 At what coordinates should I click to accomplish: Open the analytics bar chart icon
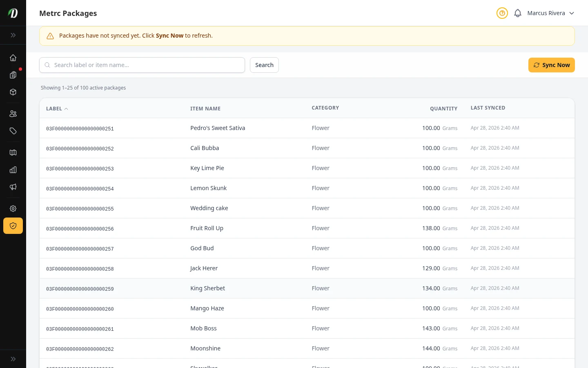tap(13, 170)
